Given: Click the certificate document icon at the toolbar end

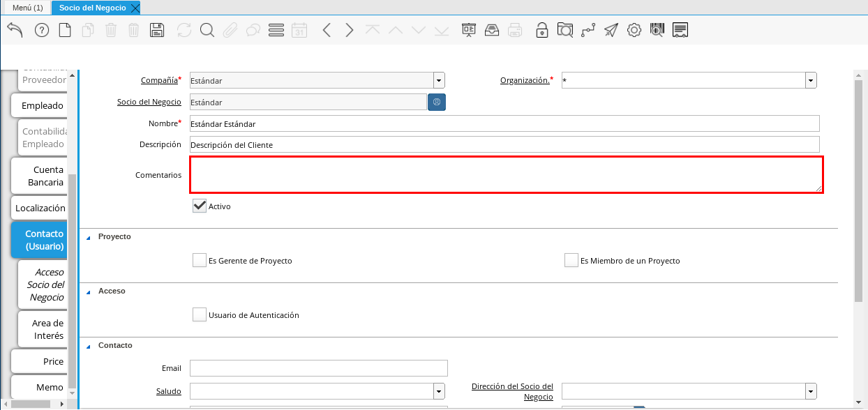Looking at the screenshot, I should (681, 30).
